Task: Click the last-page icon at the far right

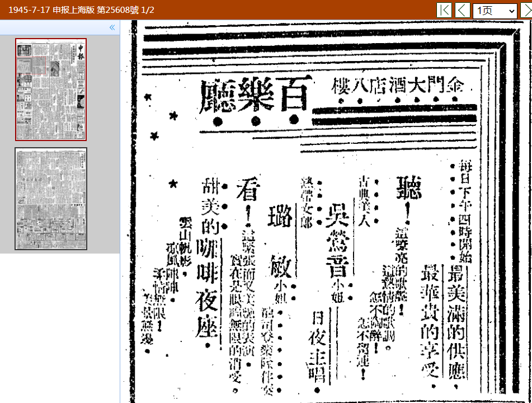Action: (x=530, y=10)
